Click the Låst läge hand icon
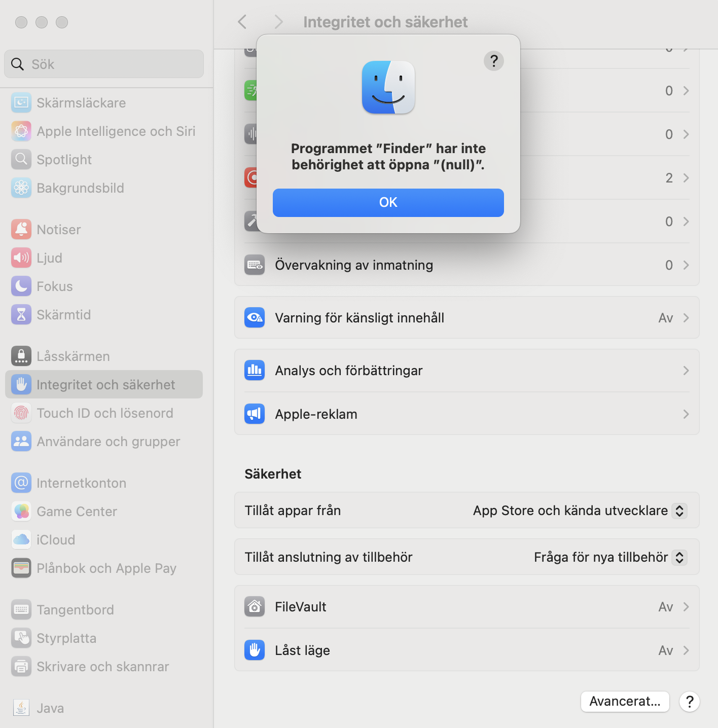The height and width of the screenshot is (728, 718). (255, 650)
